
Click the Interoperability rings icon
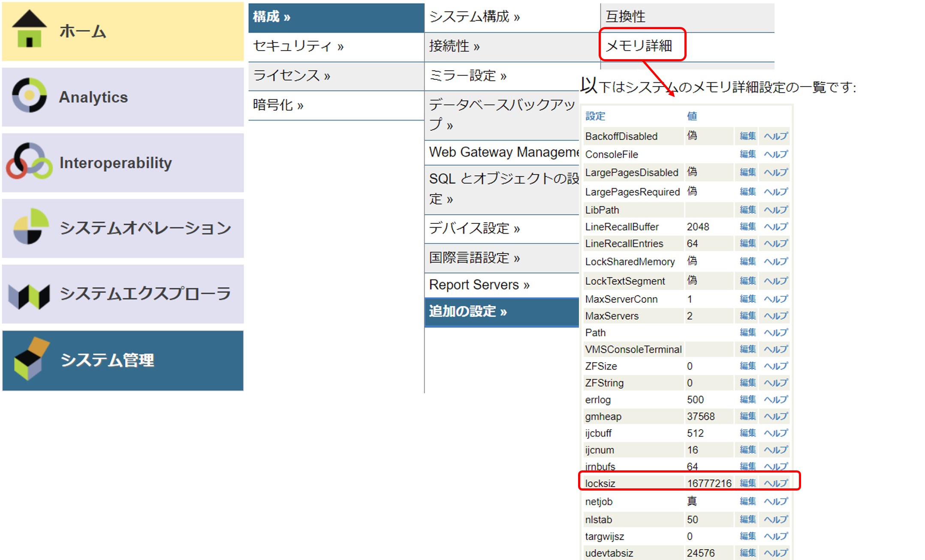(29, 161)
